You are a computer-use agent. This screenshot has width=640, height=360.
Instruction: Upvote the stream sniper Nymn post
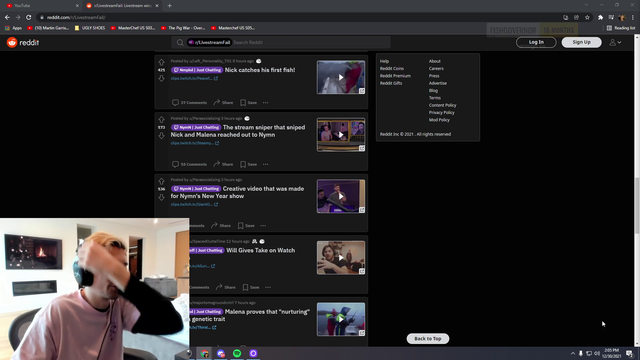pos(161,120)
